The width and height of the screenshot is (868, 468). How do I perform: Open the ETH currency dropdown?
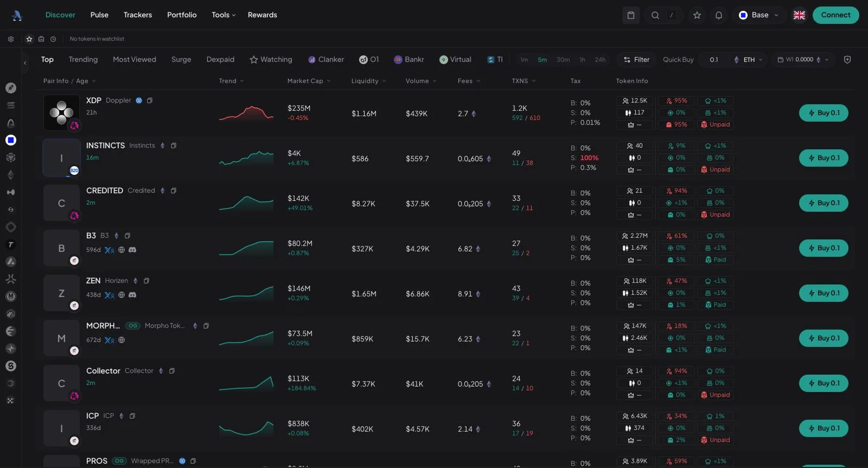click(748, 60)
